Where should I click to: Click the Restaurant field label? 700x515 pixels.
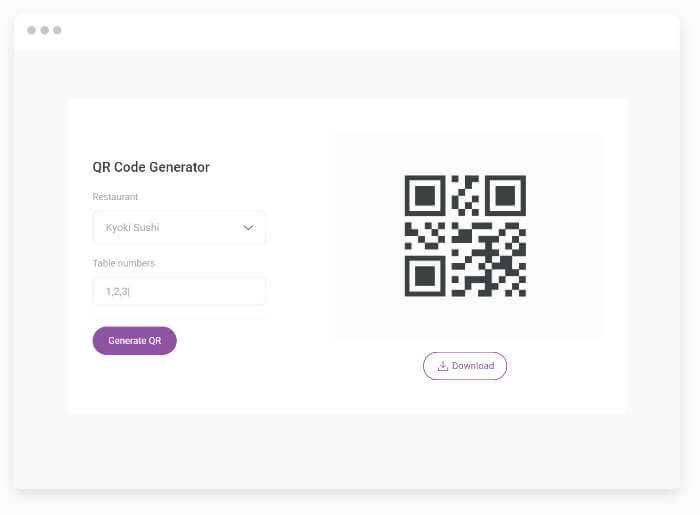click(115, 197)
